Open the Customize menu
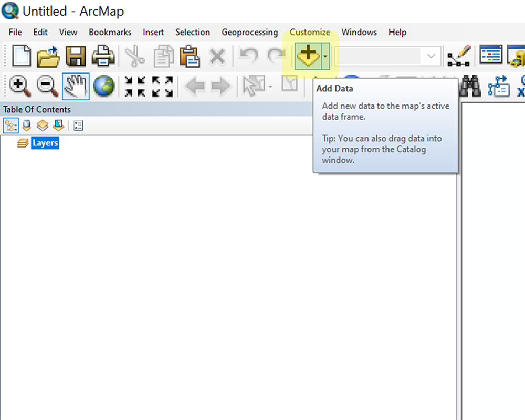The width and height of the screenshot is (525, 420). point(309,32)
